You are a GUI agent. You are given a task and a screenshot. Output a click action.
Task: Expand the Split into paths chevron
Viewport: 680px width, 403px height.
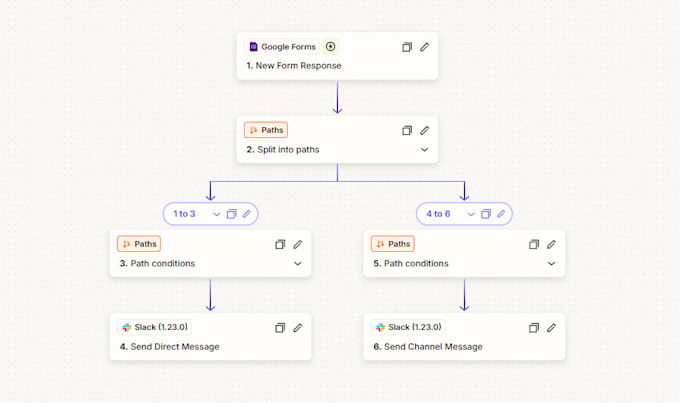[x=425, y=150]
